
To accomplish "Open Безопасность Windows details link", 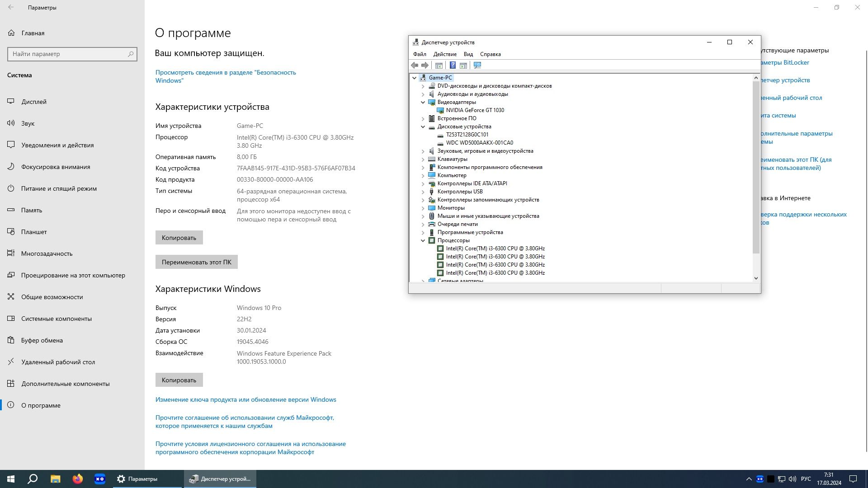I will point(226,76).
